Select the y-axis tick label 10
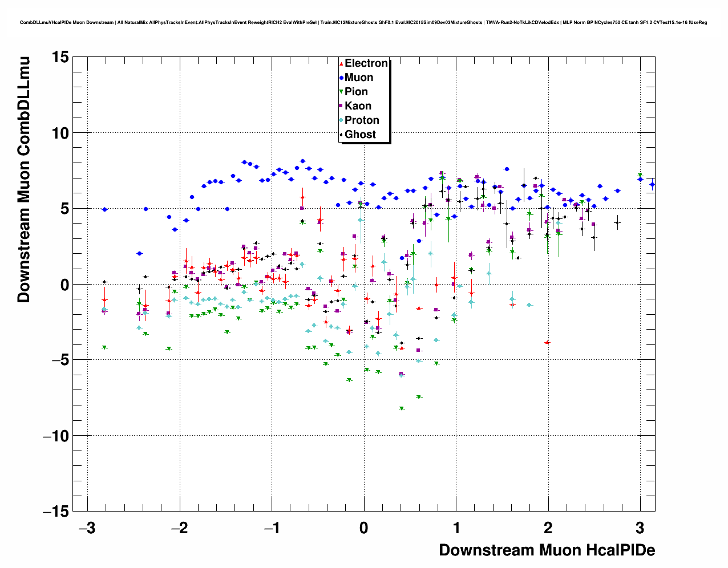This screenshot has height=568, width=728. [59, 133]
